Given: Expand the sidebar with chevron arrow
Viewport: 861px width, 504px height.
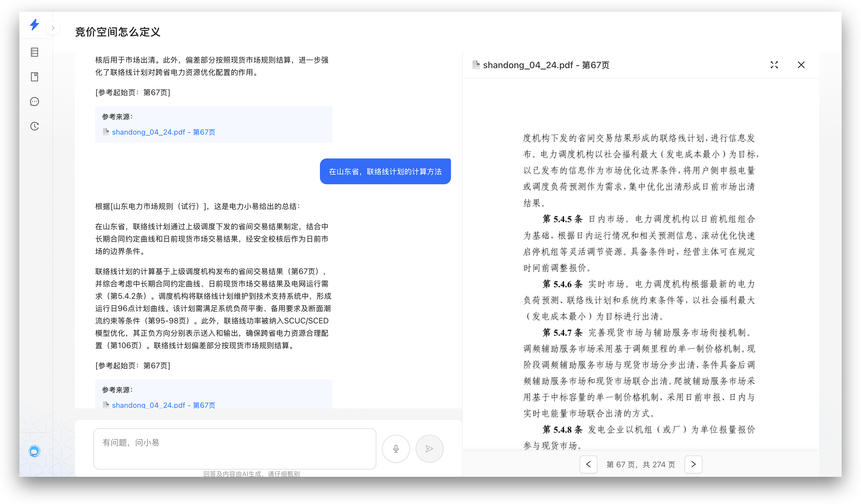Looking at the screenshot, I should coord(53,28).
